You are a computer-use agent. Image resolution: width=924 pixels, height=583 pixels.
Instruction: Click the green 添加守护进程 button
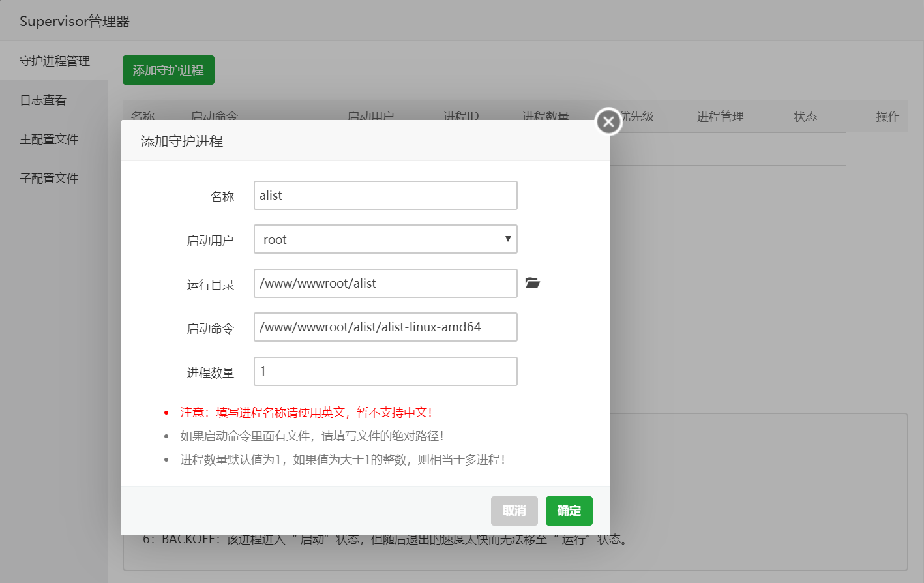(168, 70)
